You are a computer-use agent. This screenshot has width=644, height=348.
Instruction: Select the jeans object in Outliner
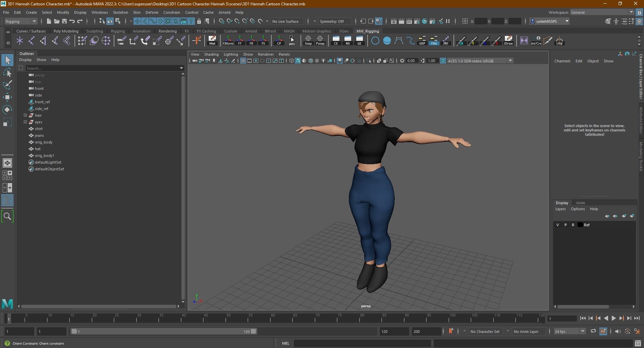(x=39, y=135)
